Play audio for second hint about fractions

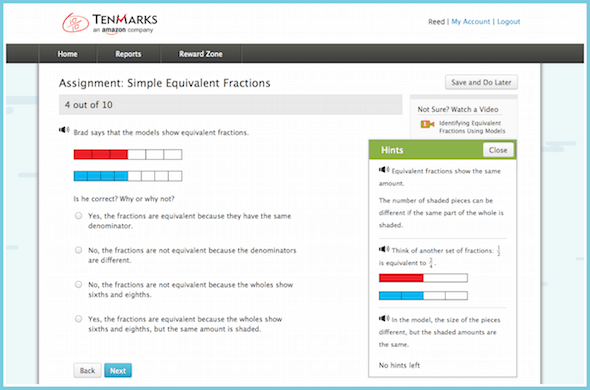384,249
